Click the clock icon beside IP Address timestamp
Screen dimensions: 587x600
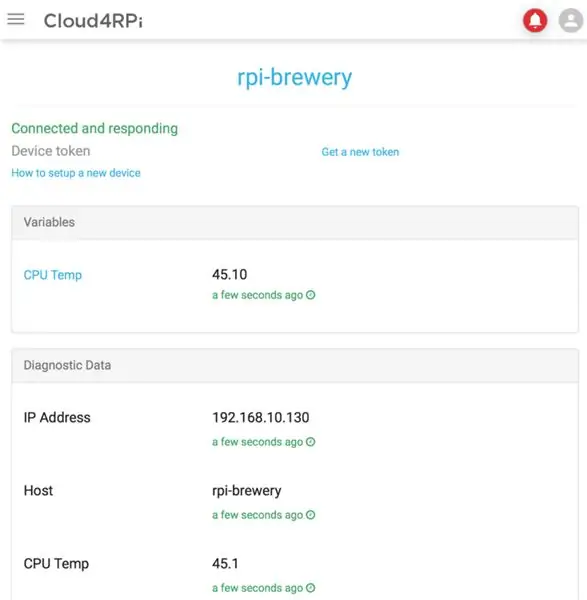point(311,442)
